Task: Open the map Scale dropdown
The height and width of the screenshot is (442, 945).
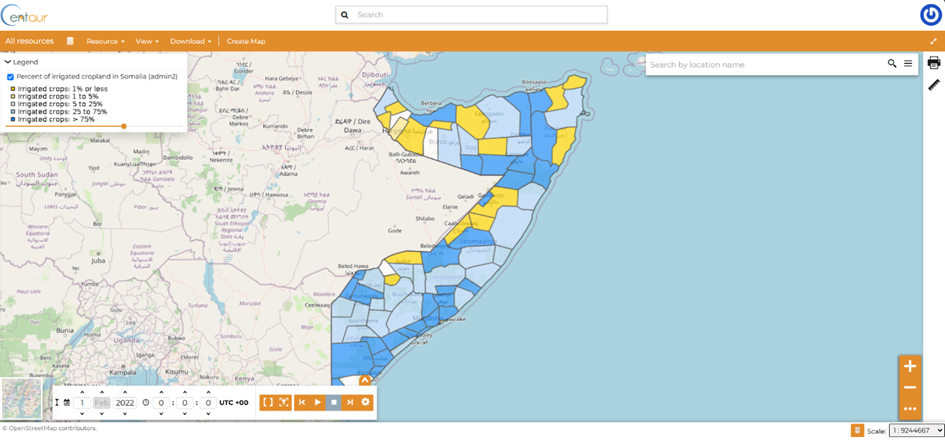Action: coord(916,431)
